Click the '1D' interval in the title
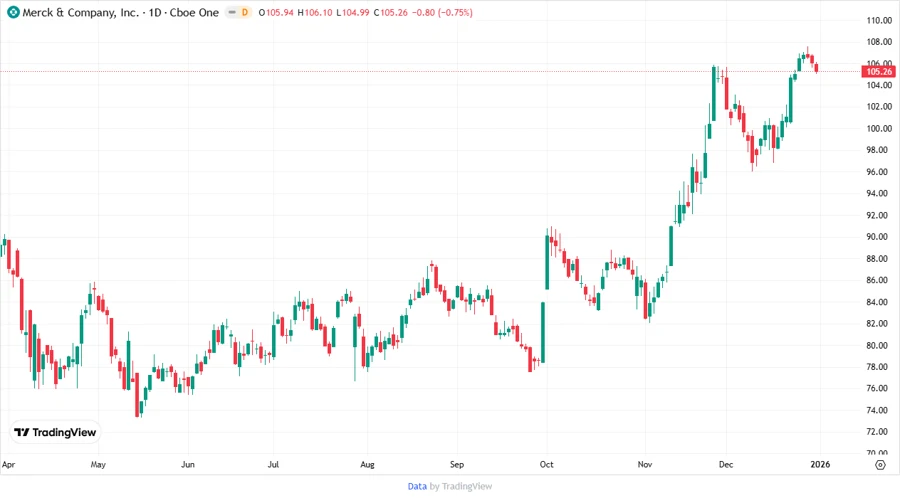The height and width of the screenshot is (498, 900). (x=155, y=12)
